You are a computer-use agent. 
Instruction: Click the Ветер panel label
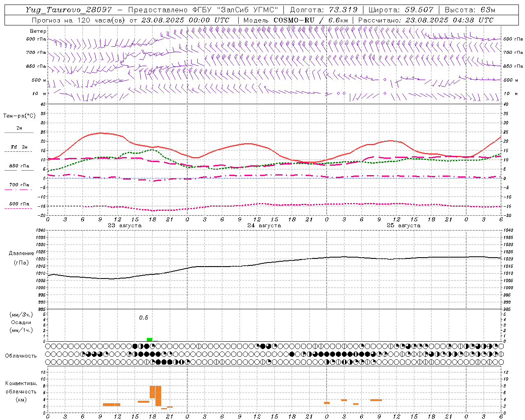click(38, 31)
